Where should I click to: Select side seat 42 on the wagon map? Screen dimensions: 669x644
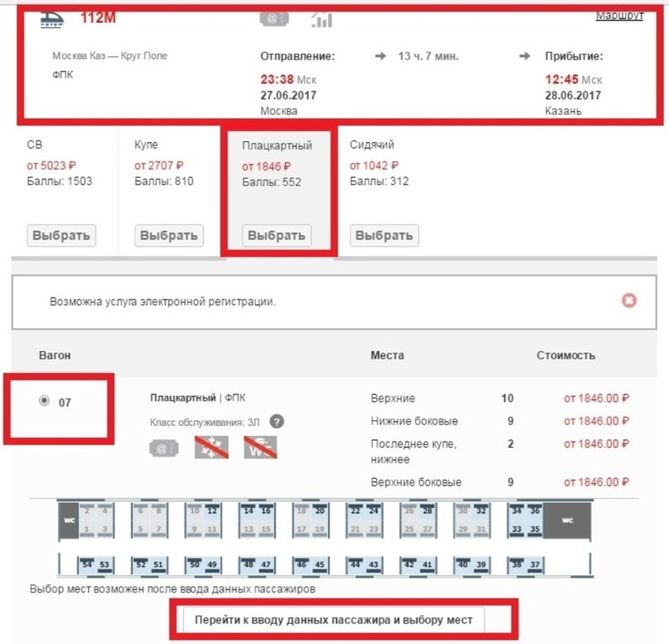coord(410,565)
